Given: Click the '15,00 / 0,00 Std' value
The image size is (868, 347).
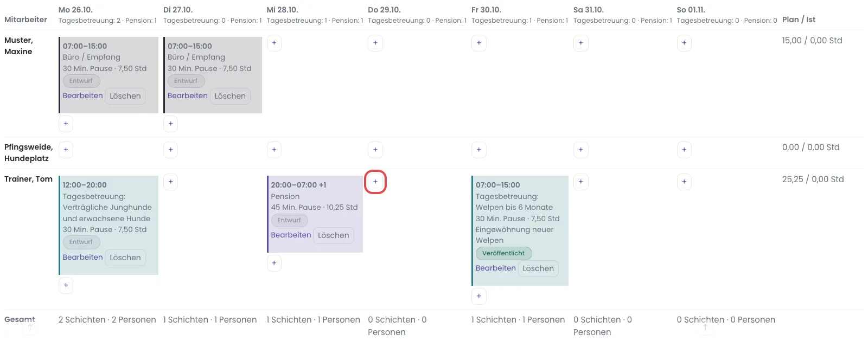Looking at the screenshot, I should point(812,41).
